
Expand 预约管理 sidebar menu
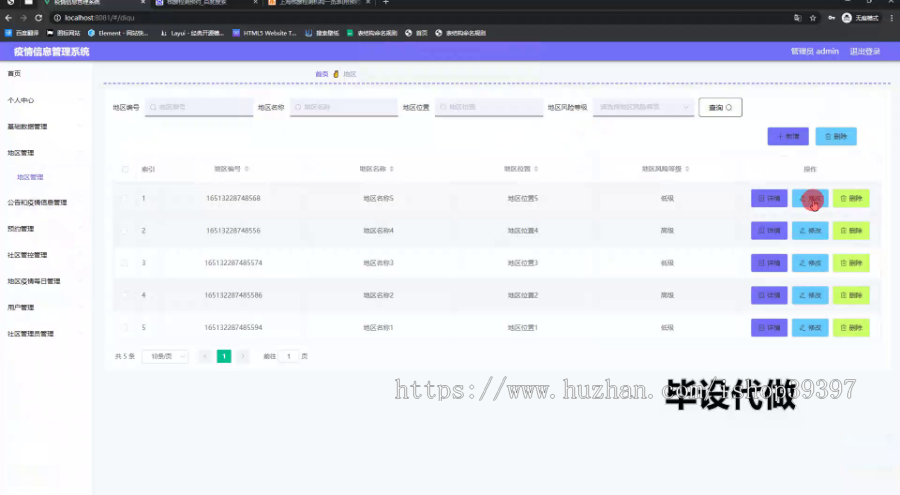[46, 229]
